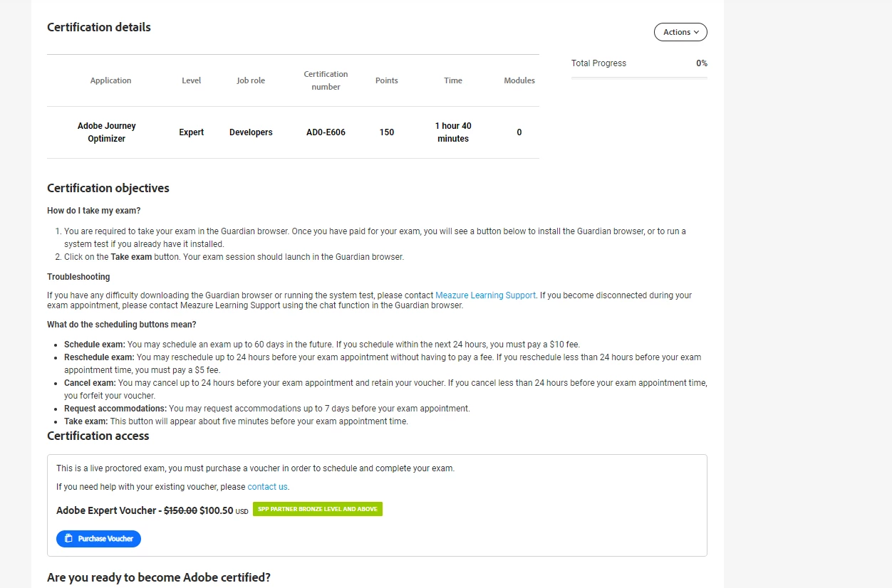Screen dimensions: 892x588
Task: Click 'How do I take my exam?' text
Action: tap(94, 211)
